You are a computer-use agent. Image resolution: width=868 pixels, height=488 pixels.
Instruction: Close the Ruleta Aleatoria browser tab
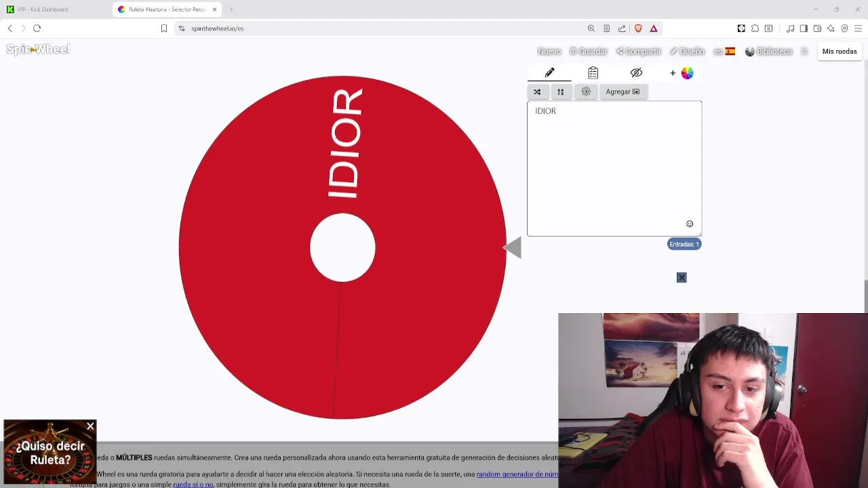215,9
